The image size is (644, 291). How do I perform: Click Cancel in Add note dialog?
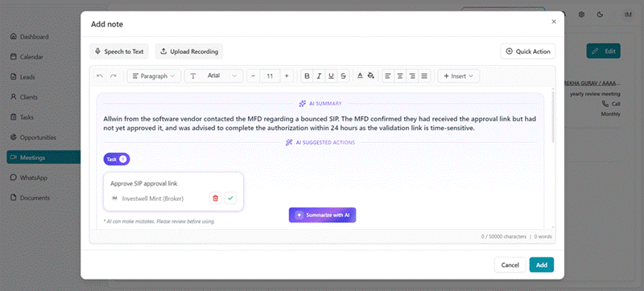pos(510,264)
